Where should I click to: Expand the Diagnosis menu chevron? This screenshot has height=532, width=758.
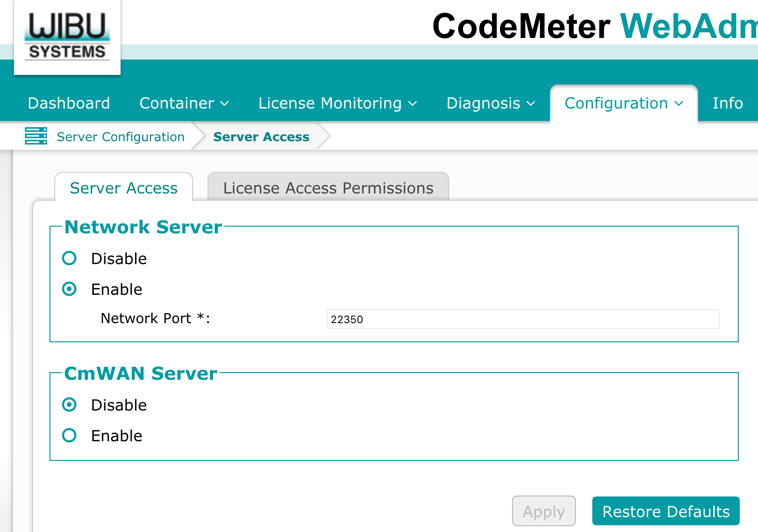531,104
